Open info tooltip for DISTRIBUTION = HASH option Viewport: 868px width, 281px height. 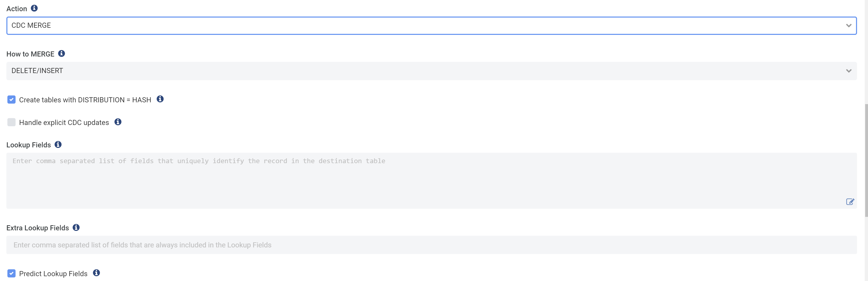tap(160, 99)
